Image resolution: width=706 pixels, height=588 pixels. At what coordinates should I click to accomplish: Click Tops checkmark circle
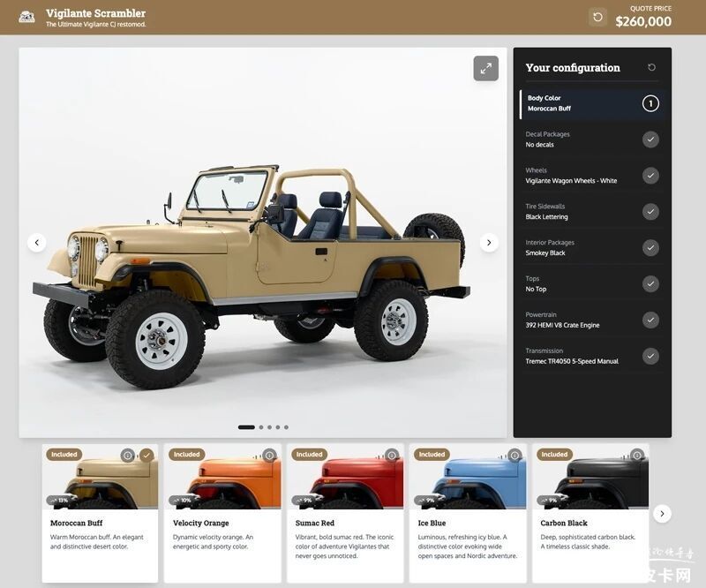pyautogui.click(x=650, y=283)
